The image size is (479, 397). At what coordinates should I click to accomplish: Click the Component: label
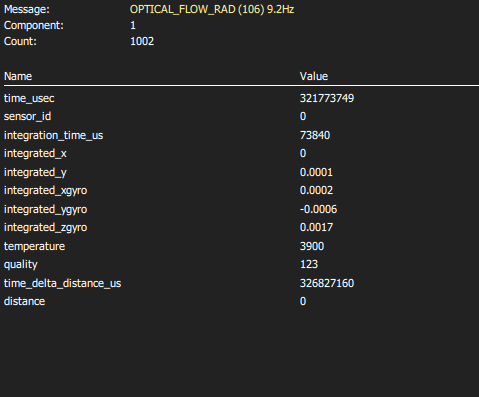[34, 25]
